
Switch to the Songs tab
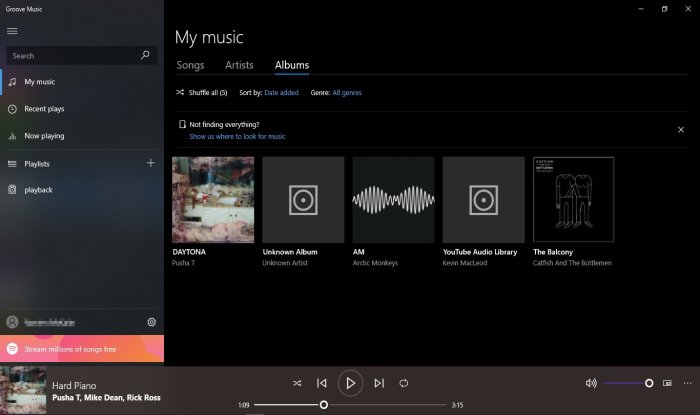(190, 65)
